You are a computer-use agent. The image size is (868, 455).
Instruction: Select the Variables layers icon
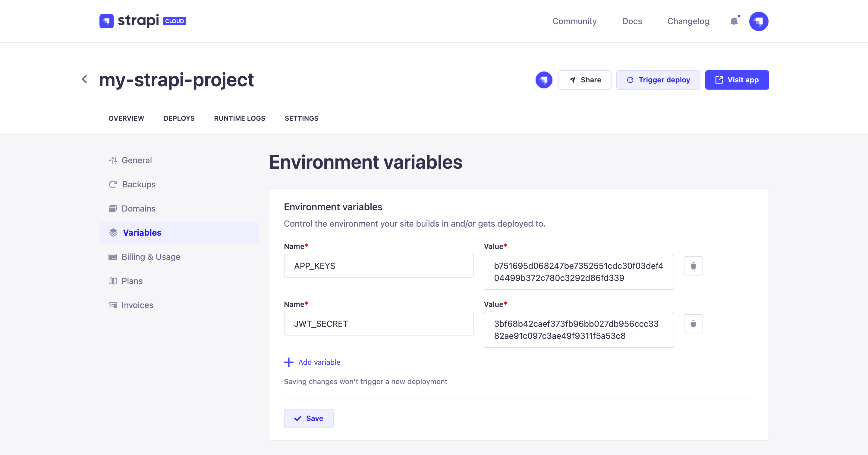pos(113,232)
